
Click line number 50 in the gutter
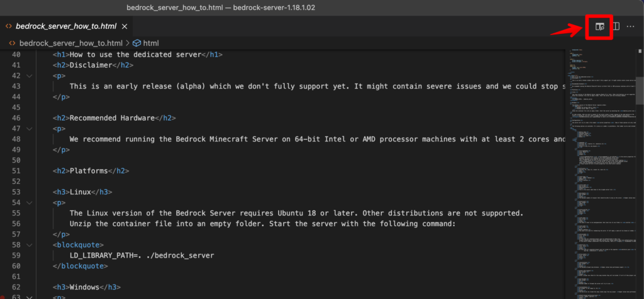15,160
